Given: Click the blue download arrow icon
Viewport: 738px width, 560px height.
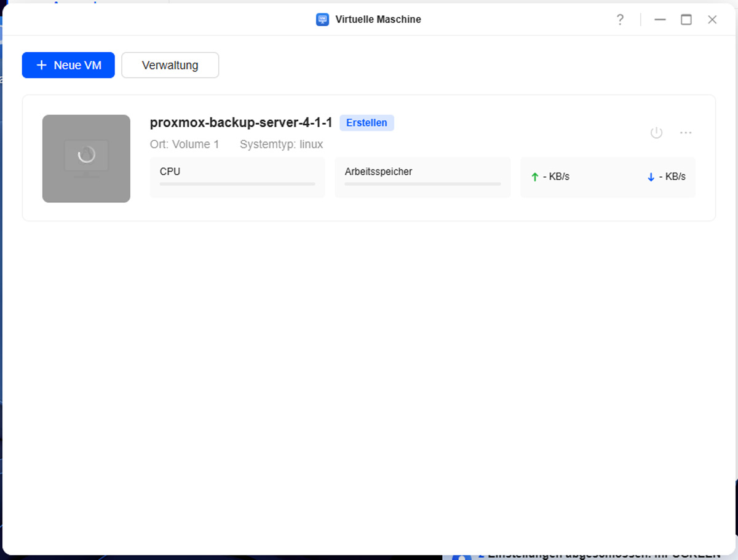Looking at the screenshot, I should tap(651, 177).
